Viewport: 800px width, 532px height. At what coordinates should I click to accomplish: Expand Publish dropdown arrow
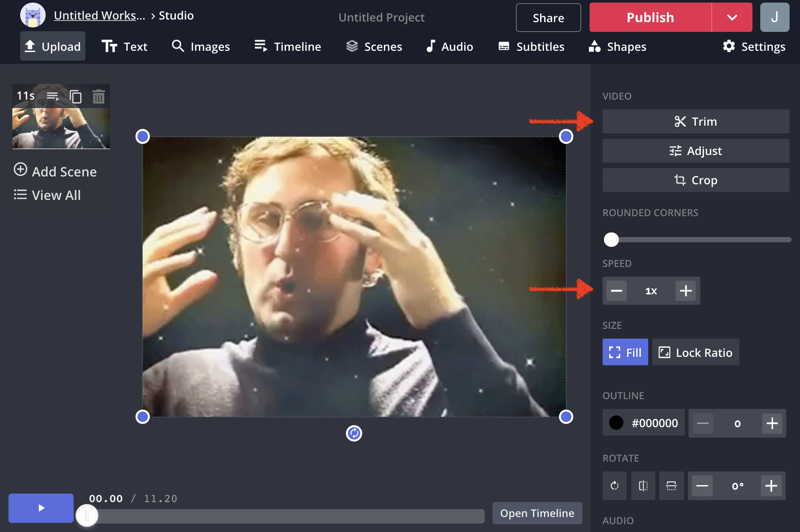pos(732,17)
